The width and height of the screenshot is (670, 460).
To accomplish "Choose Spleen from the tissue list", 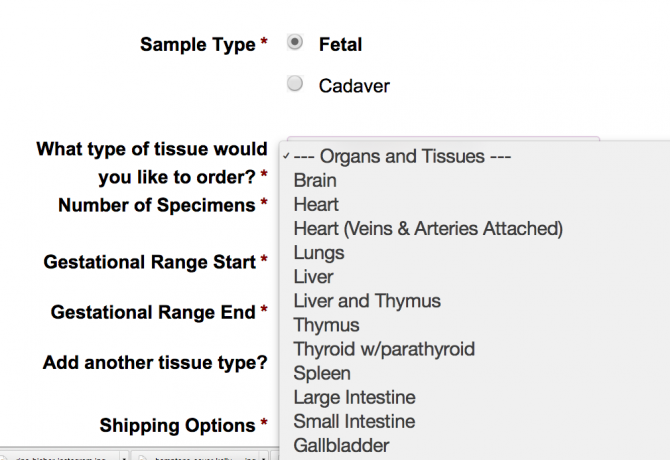I will (x=321, y=373).
